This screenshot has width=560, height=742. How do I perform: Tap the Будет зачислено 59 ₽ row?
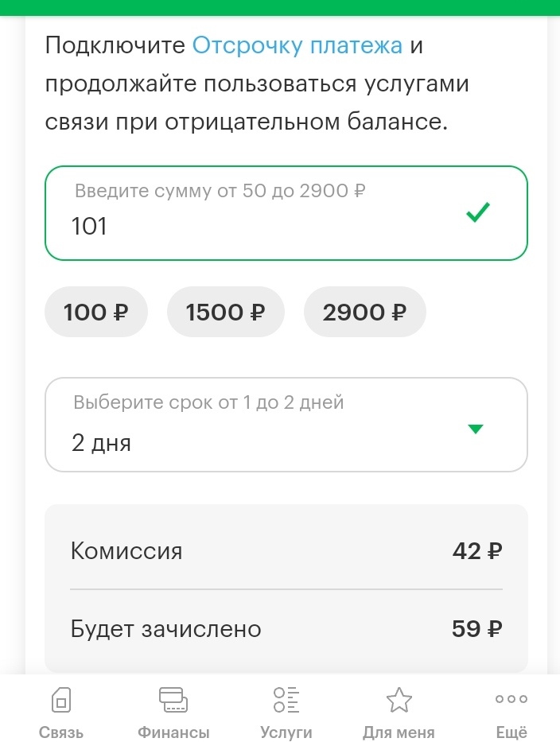(286, 629)
